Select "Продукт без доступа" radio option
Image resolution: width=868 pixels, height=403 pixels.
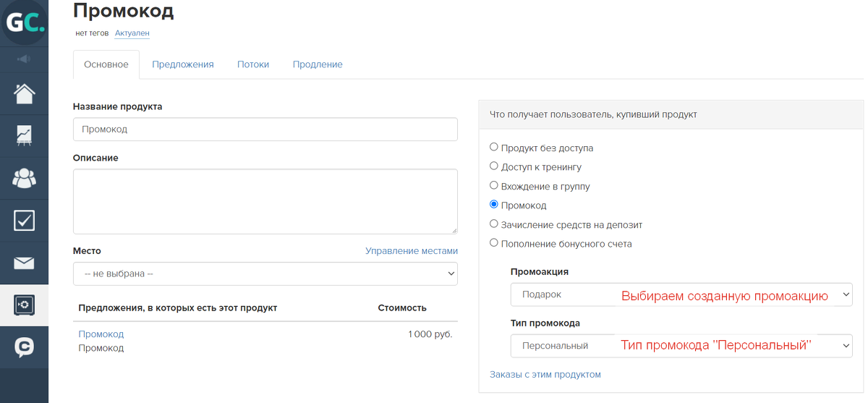coord(494,147)
